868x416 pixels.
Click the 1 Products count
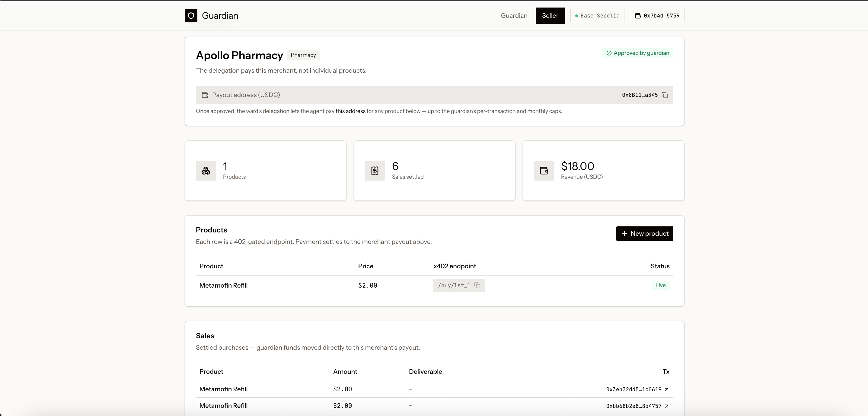pyautogui.click(x=225, y=166)
